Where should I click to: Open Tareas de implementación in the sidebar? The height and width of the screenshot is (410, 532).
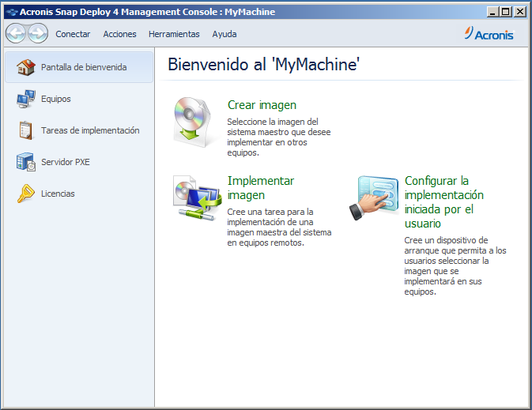(x=79, y=130)
